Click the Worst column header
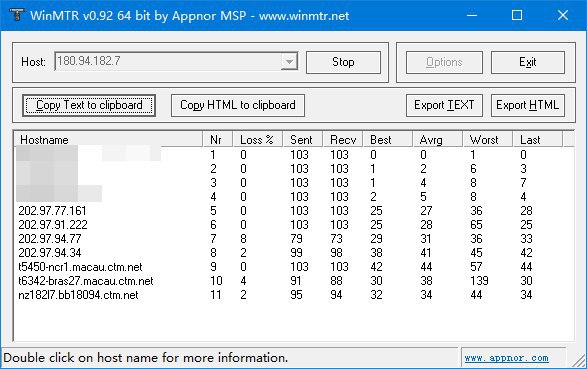The height and width of the screenshot is (369, 587). coord(487,140)
